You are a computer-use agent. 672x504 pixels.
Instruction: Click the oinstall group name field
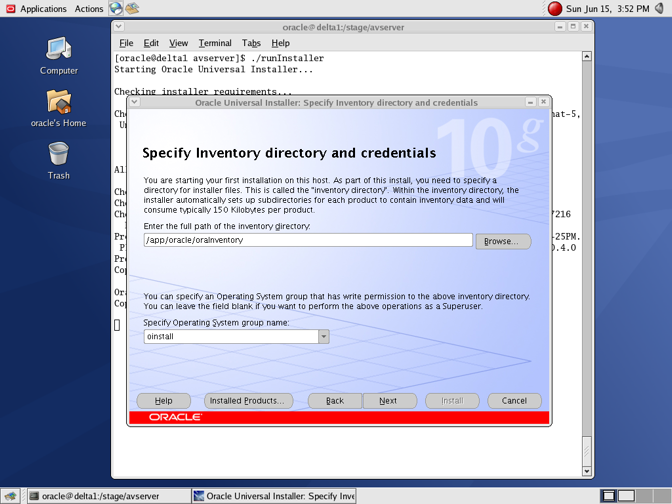231,336
